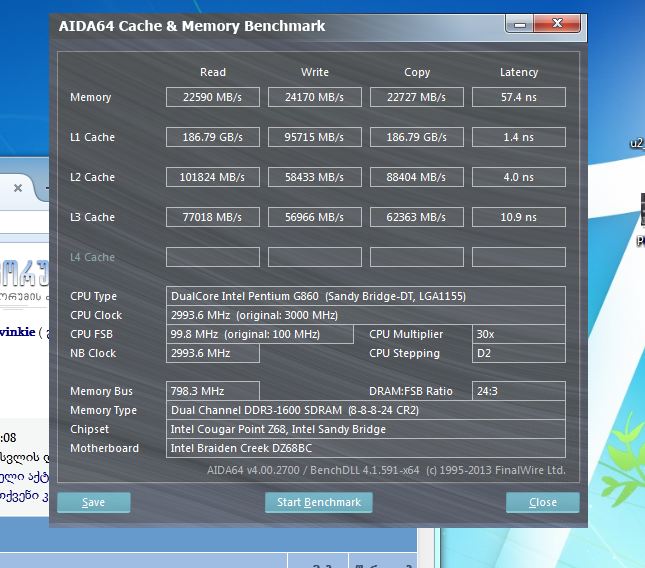This screenshot has width=645, height=568.
Task: Click CPU Stepping value D2
Action: click(519, 353)
